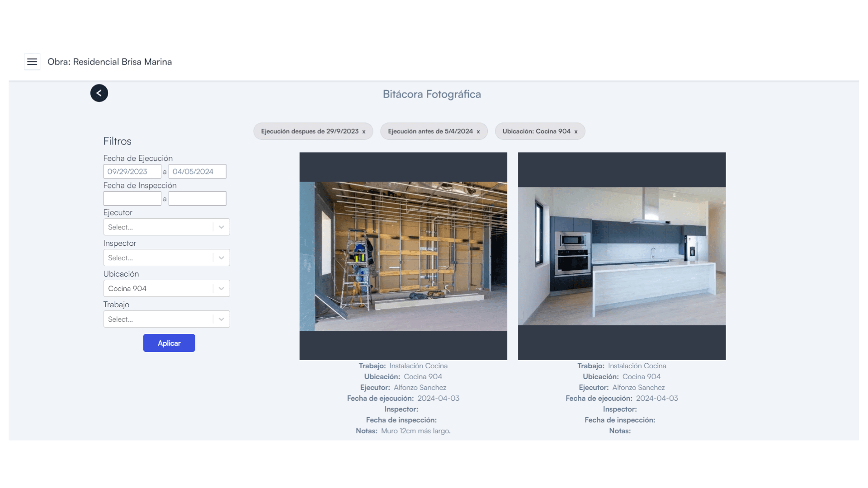Remove the Ubicación: Cocina 904 filter chip
This screenshot has width=868, height=488.
pyautogui.click(x=576, y=131)
